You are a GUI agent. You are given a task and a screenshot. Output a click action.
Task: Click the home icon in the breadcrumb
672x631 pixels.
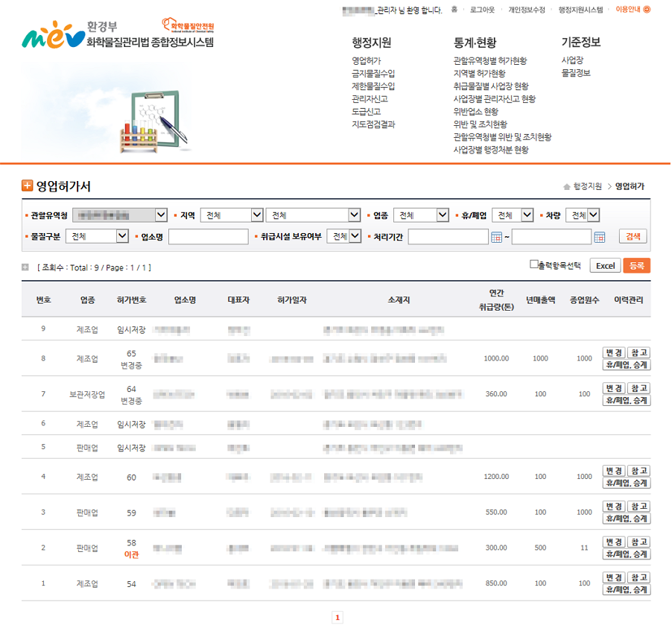566,186
